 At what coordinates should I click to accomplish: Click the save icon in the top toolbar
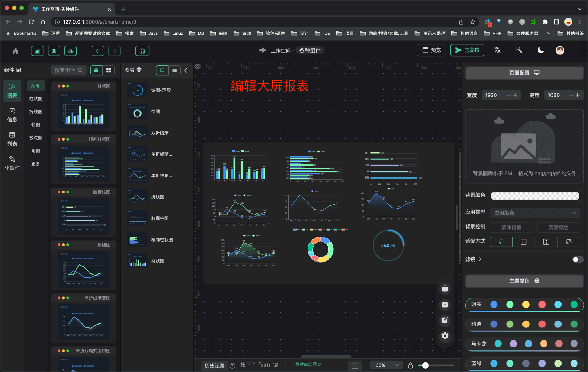[142, 51]
